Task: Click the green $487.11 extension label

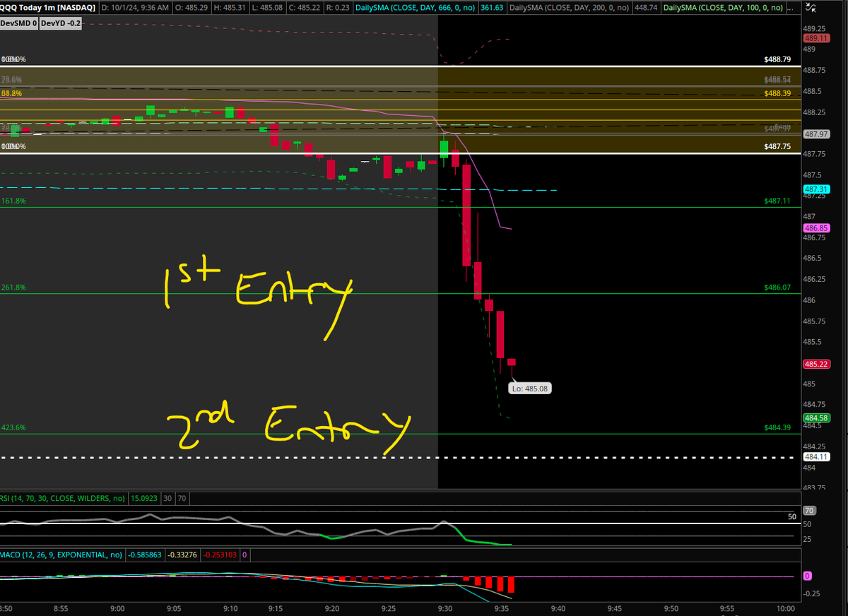Action: [777, 201]
